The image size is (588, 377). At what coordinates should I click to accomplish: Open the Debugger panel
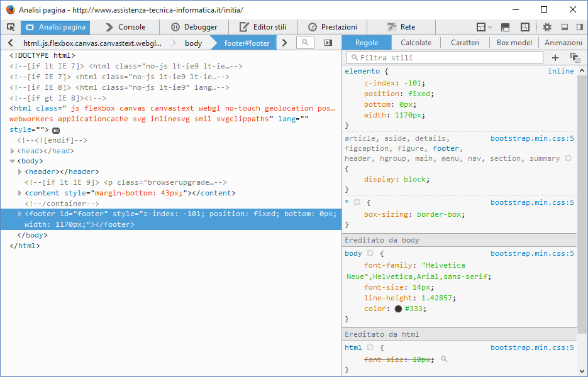point(194,27)
